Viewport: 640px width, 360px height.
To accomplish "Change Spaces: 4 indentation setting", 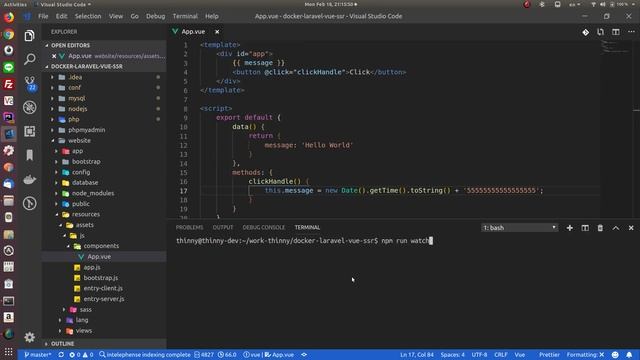I will [452, 355].
